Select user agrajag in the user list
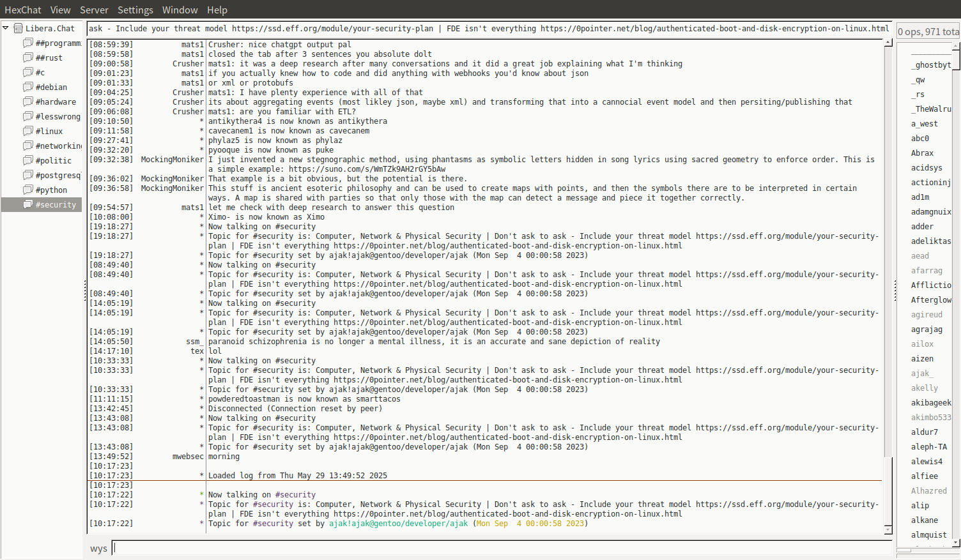The image size is (961, 560). [927, 329]
